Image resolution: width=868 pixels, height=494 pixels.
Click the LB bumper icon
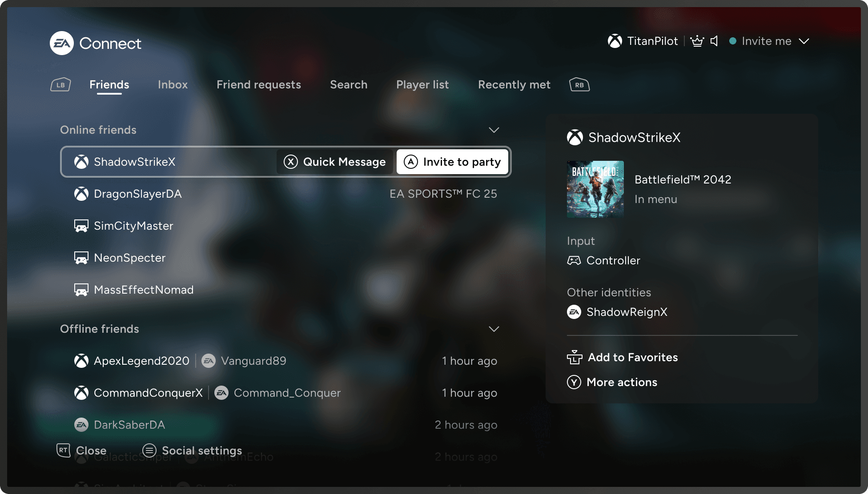pos(60,84)
